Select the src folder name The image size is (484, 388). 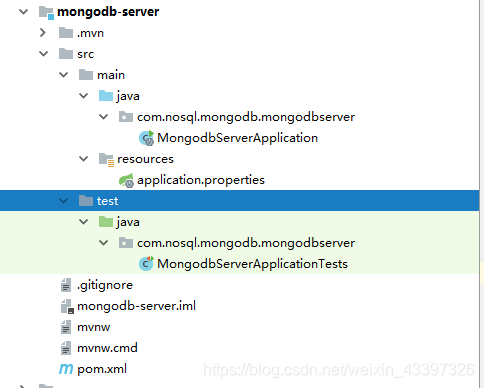point(86,54)
